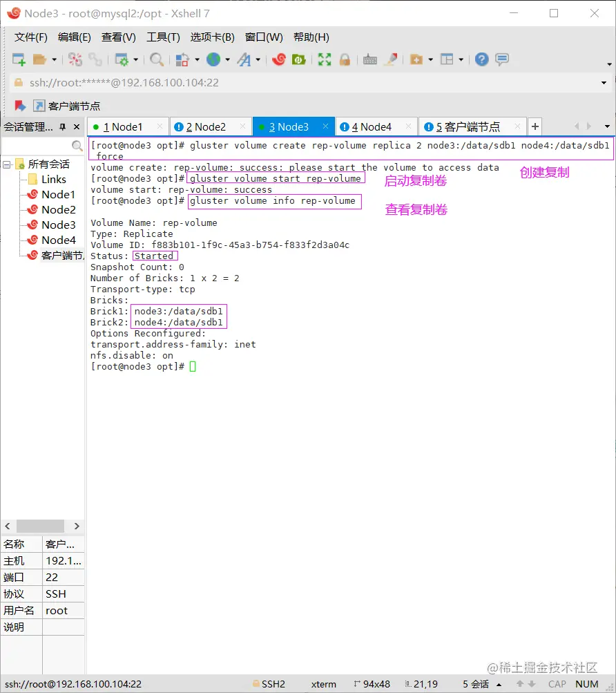
Task: Click the highlight marker toolbar icon
Action: pyautogui.click(x=391, y=59)
